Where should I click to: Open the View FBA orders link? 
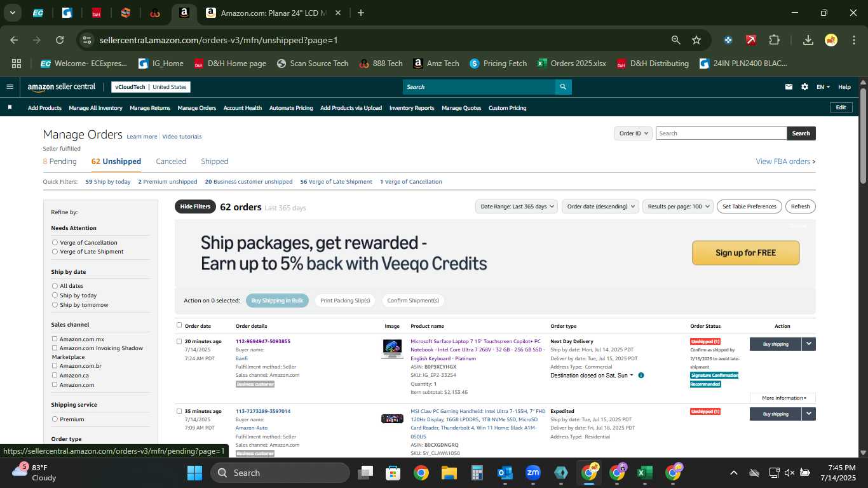click(785, 161)
